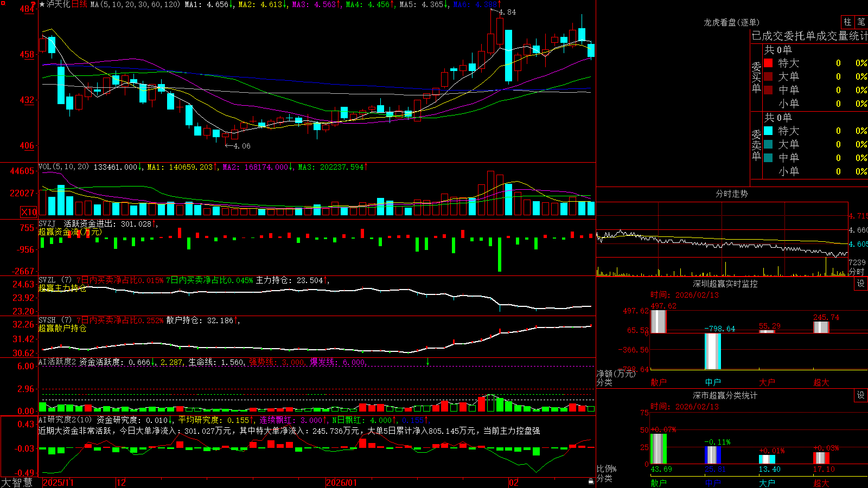Click the 深圳超赢实时监控 panel title
The width and height of the screenshot is (868, 488).
tap(725, 284)
